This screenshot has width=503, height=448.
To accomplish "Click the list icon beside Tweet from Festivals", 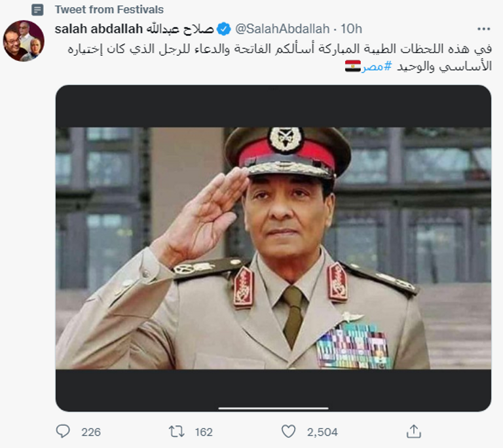I will (x=37, y=10).
